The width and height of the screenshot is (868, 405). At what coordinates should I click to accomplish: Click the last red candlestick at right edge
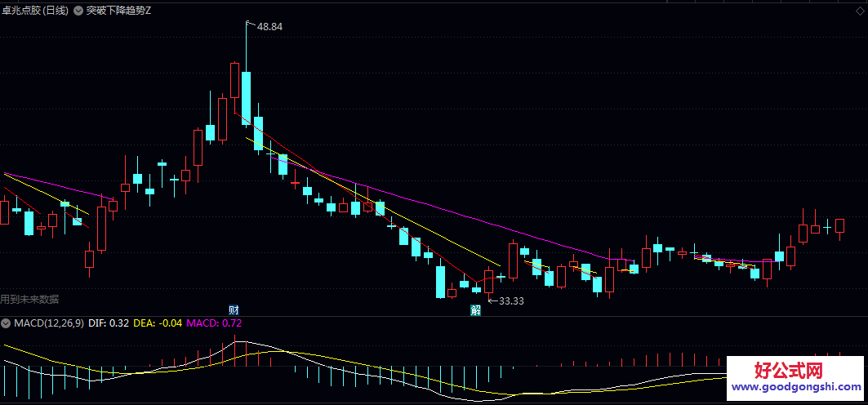839,225
